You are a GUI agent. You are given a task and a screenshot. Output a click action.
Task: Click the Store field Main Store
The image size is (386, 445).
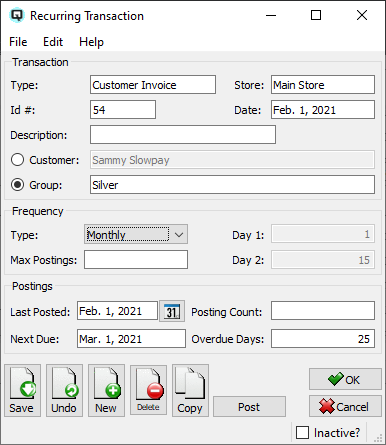(x=323, y=85)
